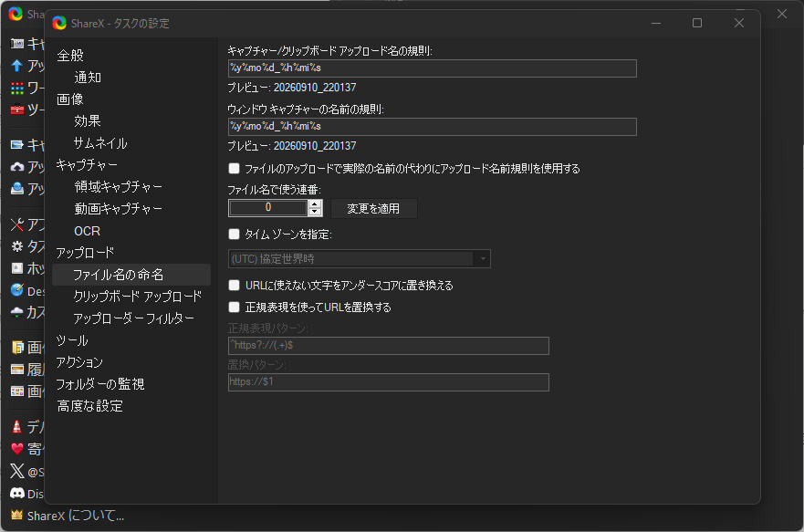Decrease the 連番 value with down arrow

[x=316, y=212]
